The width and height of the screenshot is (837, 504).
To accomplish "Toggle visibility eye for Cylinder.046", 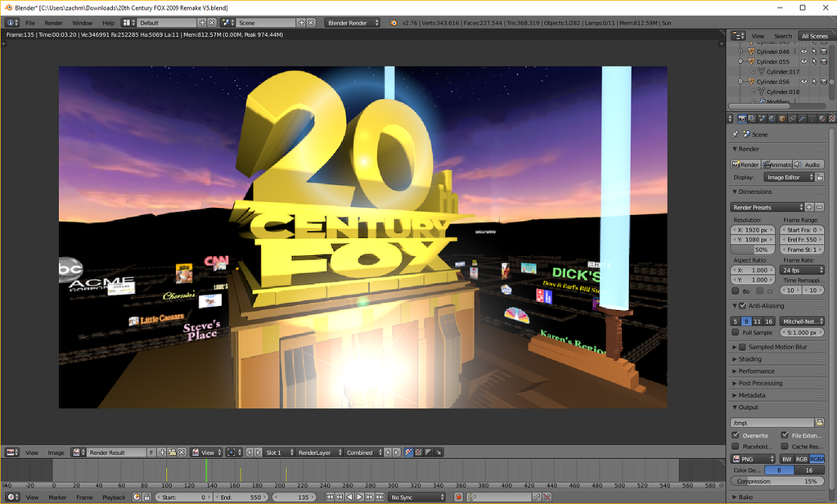I will pyautogui.click(x=804, y=52).
